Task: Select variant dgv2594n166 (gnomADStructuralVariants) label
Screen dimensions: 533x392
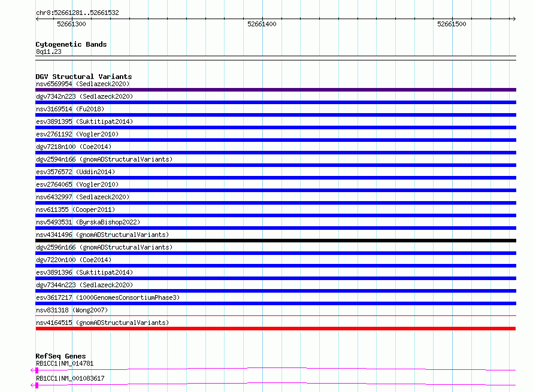Action: [104, 159]
